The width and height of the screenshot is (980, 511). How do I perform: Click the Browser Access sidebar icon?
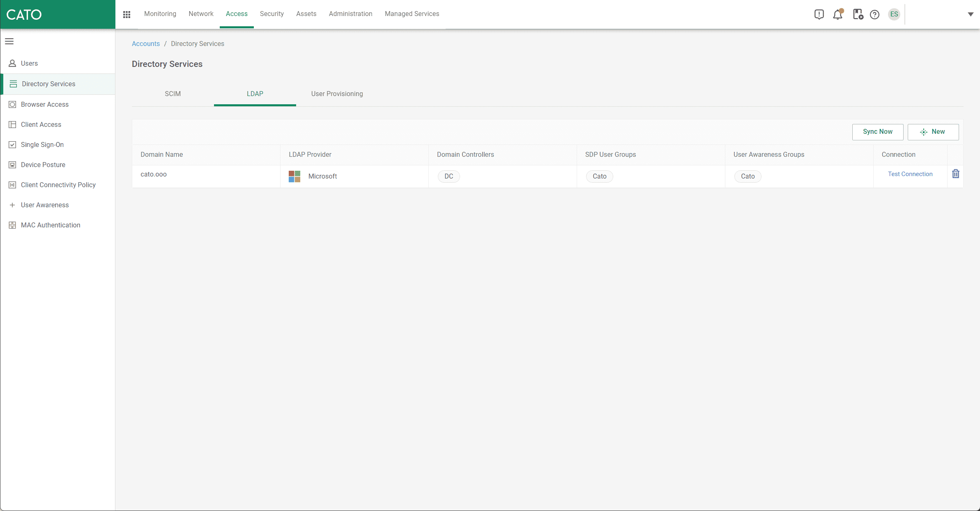(12, 103)
